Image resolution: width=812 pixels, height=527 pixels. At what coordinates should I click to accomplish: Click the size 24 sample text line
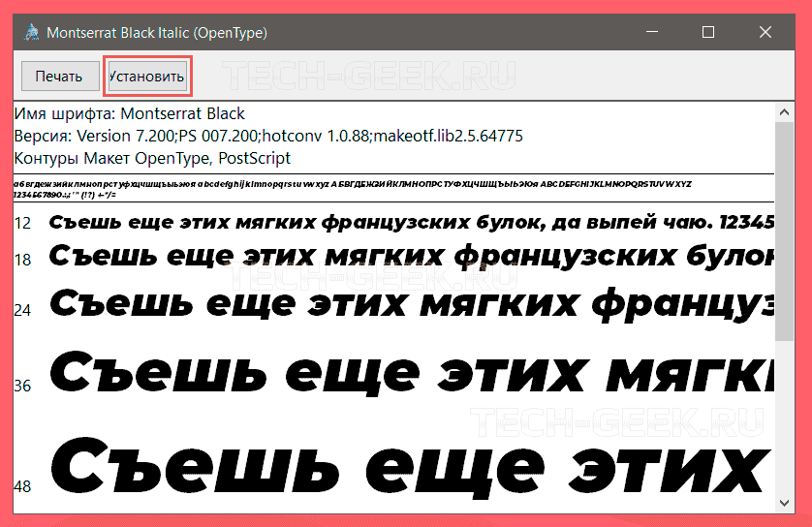[412, 303]
